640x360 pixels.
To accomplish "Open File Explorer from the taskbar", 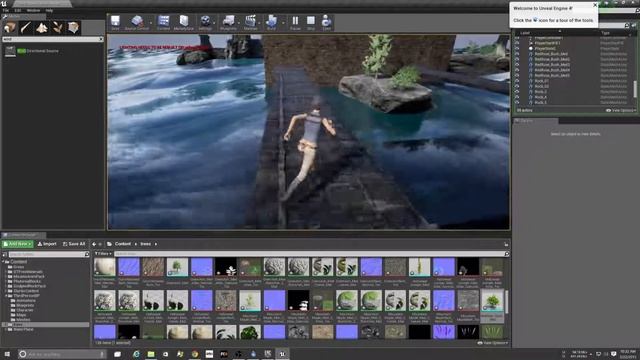I will [151, 354].
